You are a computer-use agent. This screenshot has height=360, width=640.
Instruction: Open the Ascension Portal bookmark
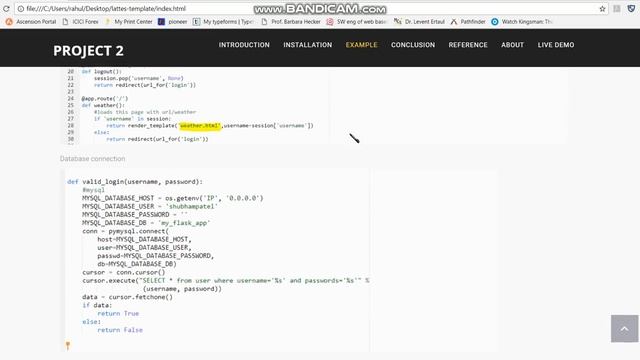pos(31,22)
